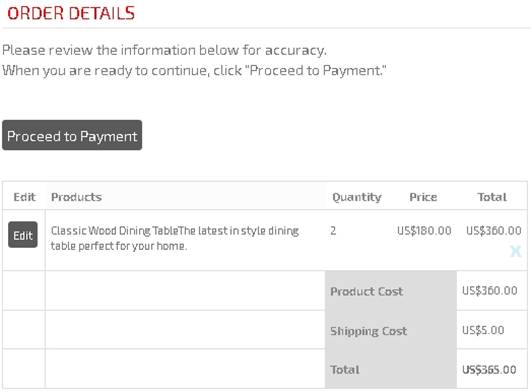This screenshot has height=392, width=531.
Task: Edit the Classic Wood Dining Table item
Action: point(23,235)
